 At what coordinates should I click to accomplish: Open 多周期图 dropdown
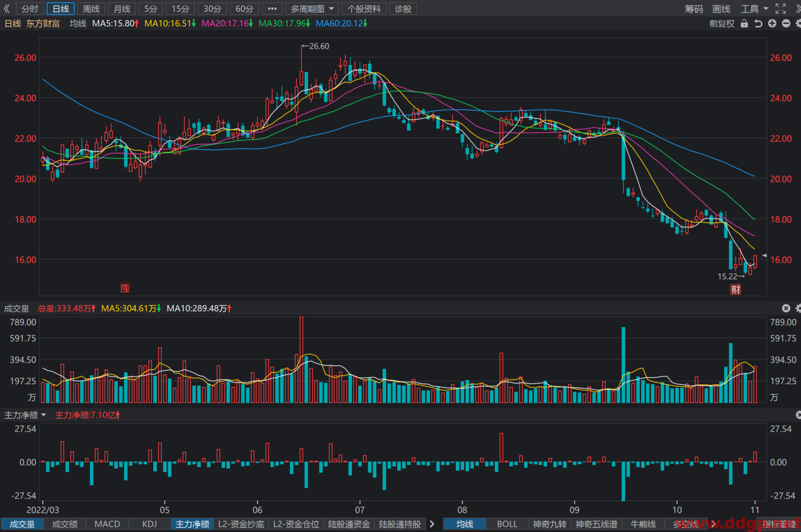pos(312,9)
